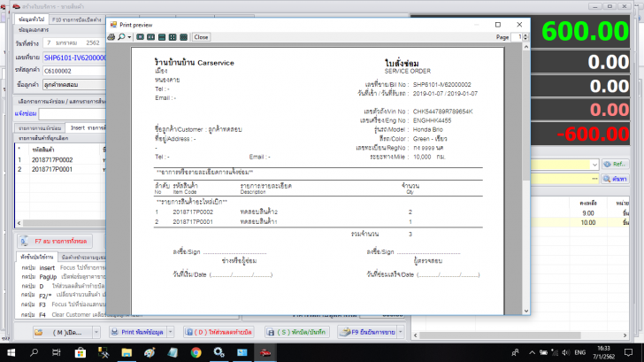Open the paint palette app on taskbar
Viewport: 644px width, 362px height.
click(149, 352)
